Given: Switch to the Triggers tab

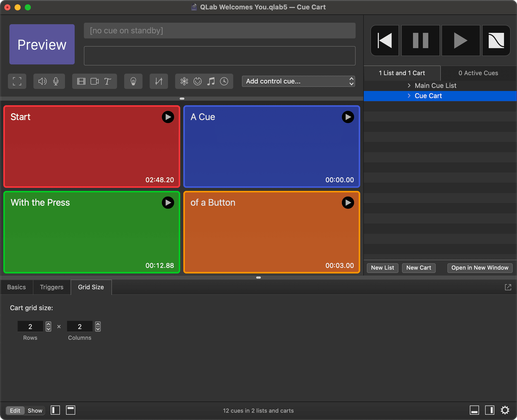Looking at the screenshot, I should tap(51, 287).
